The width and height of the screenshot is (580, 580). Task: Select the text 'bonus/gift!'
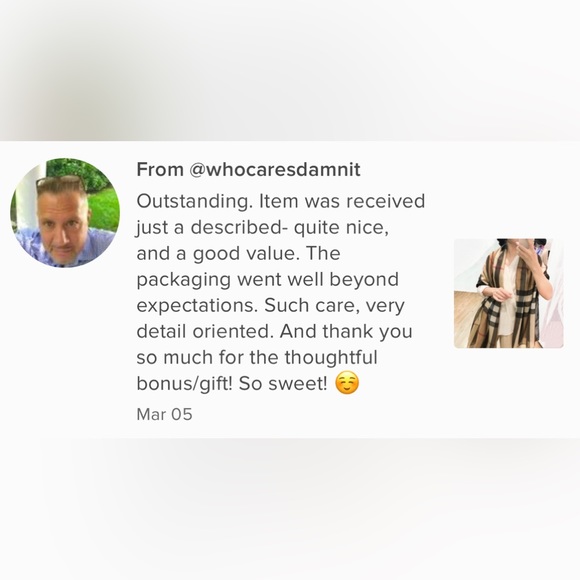pos(185,384)
